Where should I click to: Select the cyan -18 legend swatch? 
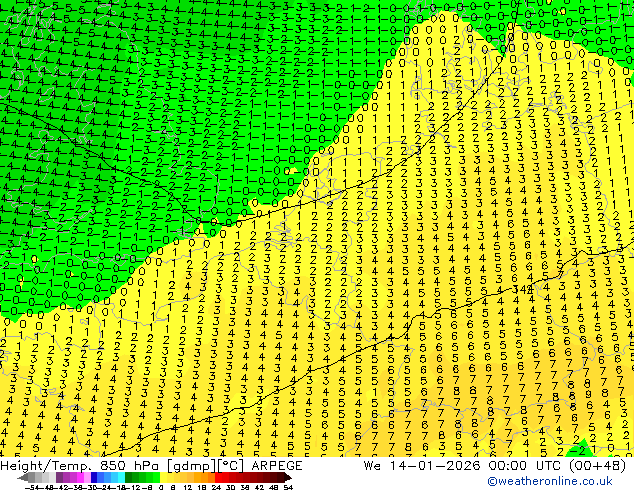(x=122, y=477)
